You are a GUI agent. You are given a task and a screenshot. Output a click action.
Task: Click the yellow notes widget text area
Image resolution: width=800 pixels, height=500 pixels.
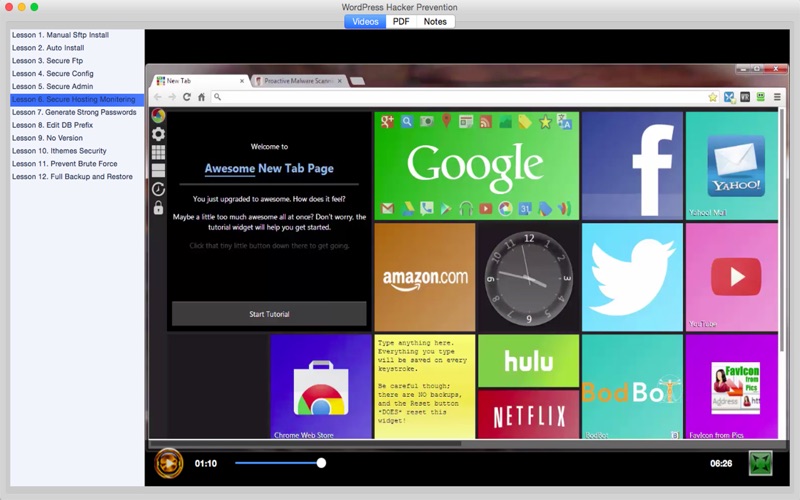pos(424,387)
